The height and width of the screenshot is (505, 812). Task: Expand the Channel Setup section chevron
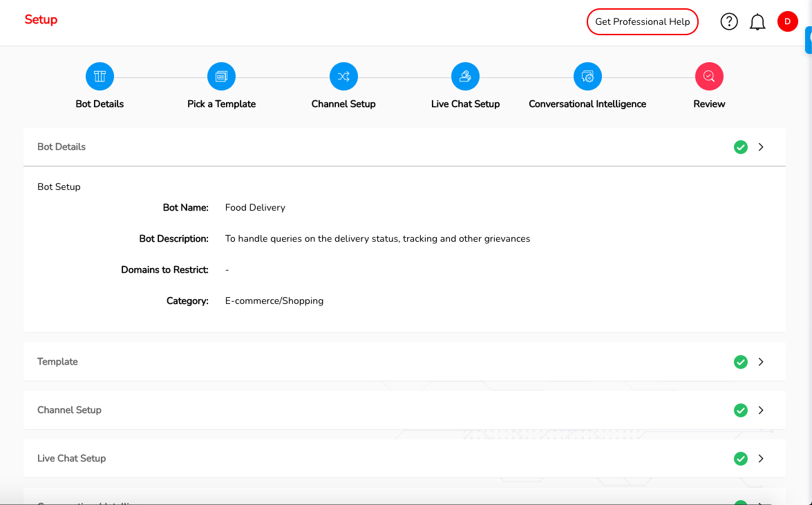click(x=761, y=410)
